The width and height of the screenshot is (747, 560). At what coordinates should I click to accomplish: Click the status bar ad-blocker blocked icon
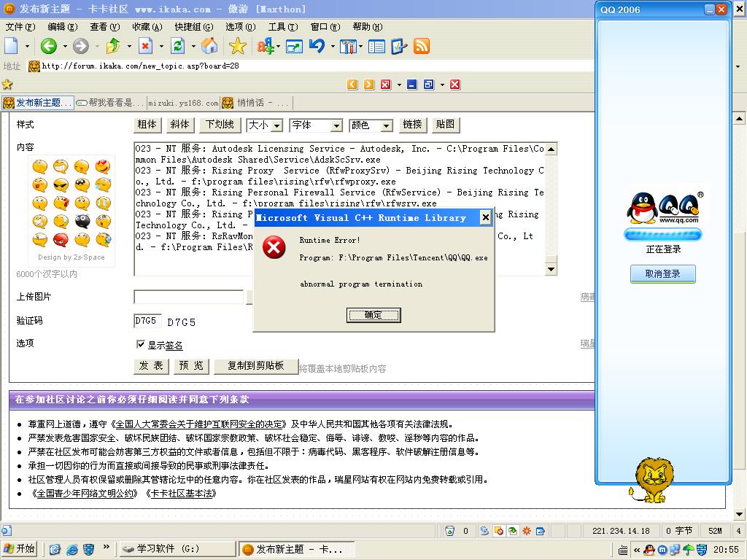coord(499,531)
